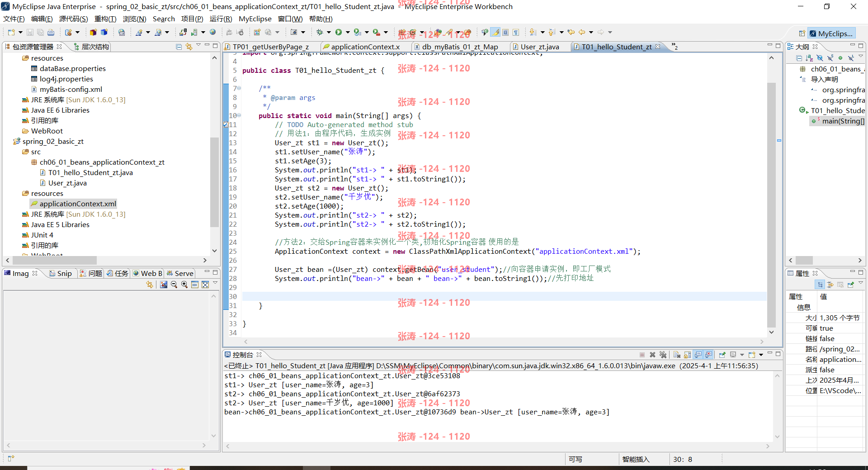Open Console new console view icon
Screen dimensions: 868x470
752,355
